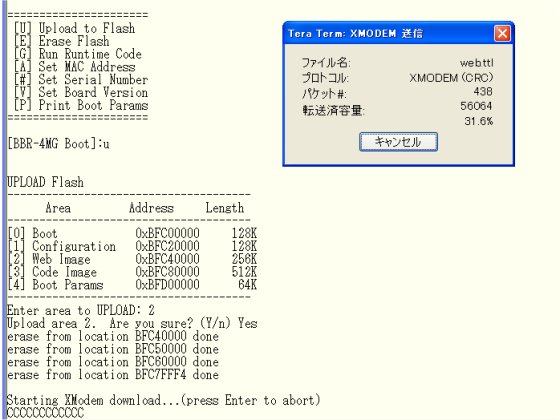Click the 0xBFC00000 Boot address text
Screen dimensions: 560x420
167,233
